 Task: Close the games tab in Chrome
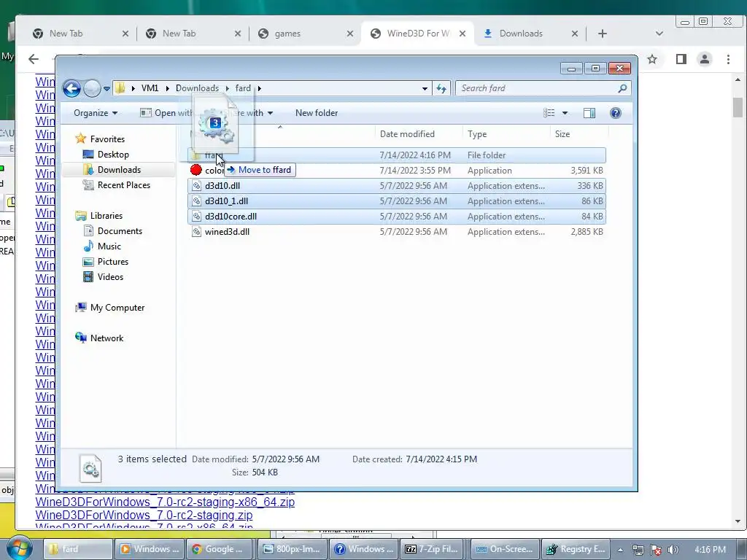(x=349, y=34)
